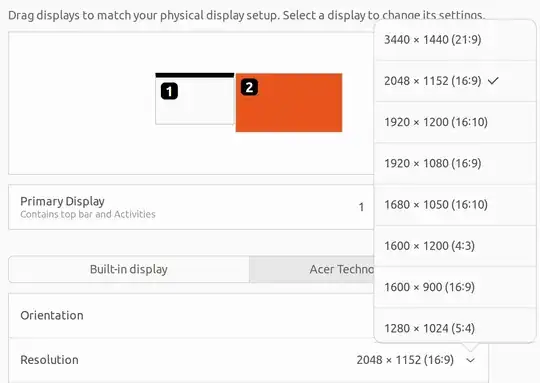Choose 1680 × 1050 (16:10) from list
540x383 pixels.
coord(455,205)
